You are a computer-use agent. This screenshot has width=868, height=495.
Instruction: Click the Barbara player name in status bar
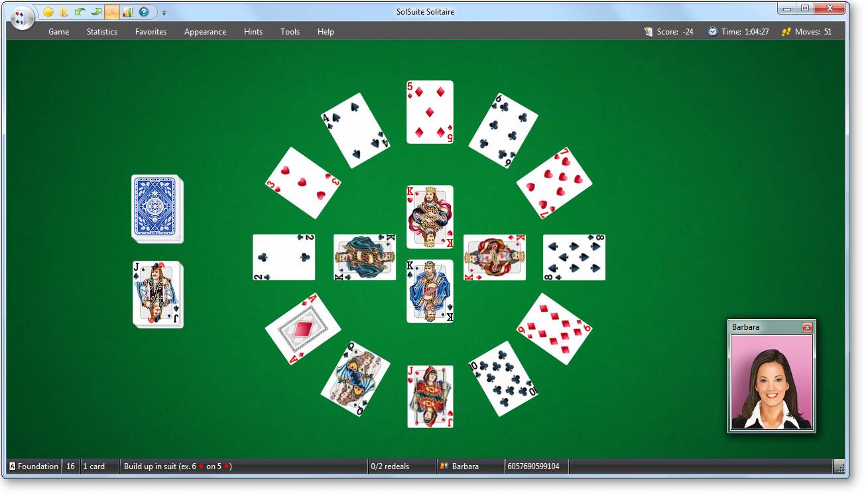point(465,466)
